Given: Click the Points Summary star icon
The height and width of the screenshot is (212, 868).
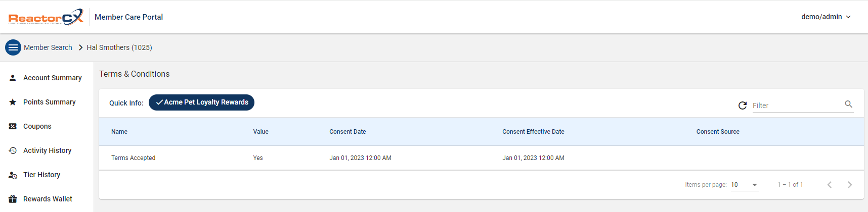Looking at the screenshot, I should pos(13,102).
